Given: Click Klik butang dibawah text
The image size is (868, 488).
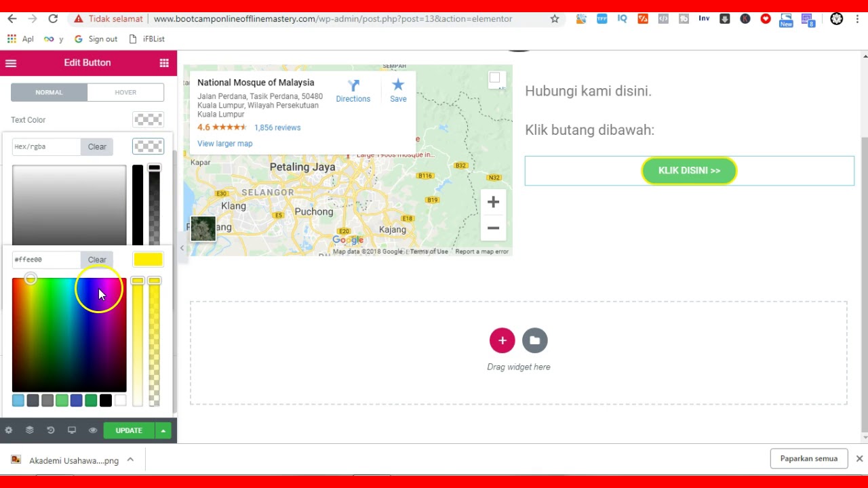Looking at the screenshot, I should [589, 130].
